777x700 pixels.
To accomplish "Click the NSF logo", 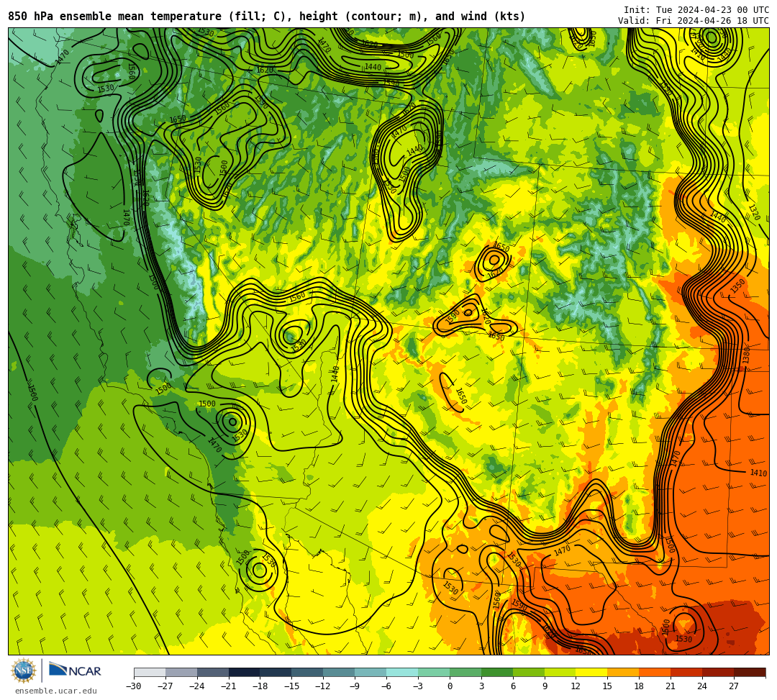I will (x=24, y=671).
